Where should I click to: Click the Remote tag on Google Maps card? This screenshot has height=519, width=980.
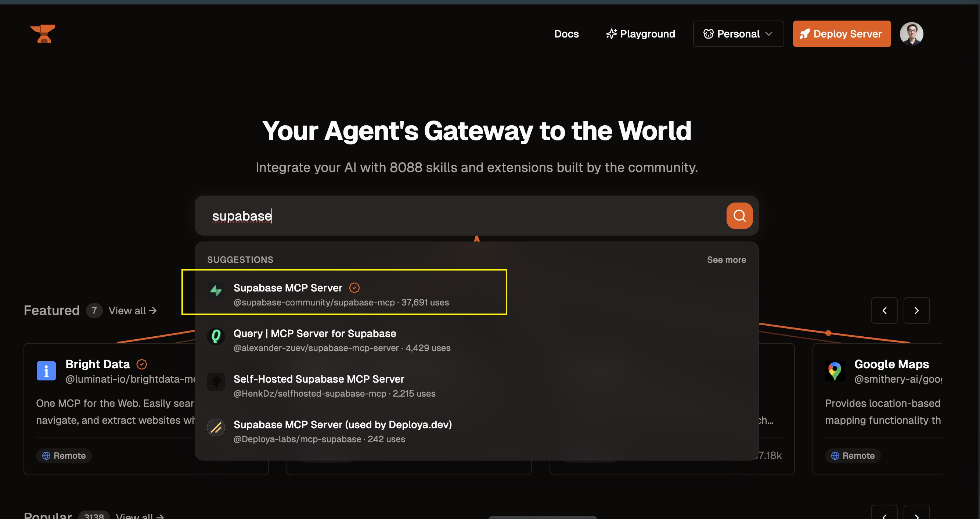(x=853, y=455)
